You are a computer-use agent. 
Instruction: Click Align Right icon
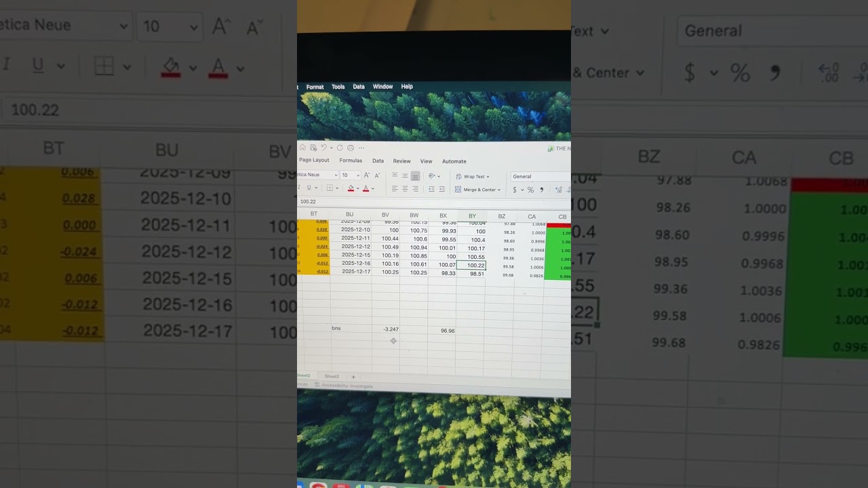[415, 188]
